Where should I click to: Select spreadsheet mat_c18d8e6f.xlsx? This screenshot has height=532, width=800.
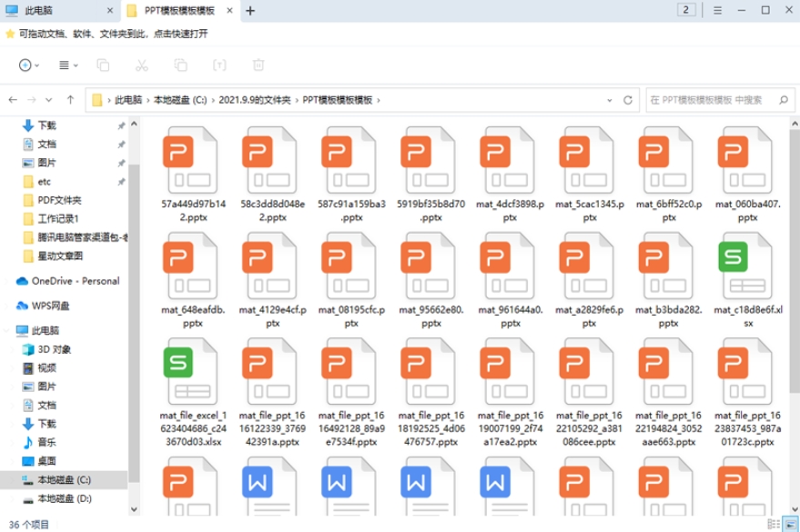747,280
